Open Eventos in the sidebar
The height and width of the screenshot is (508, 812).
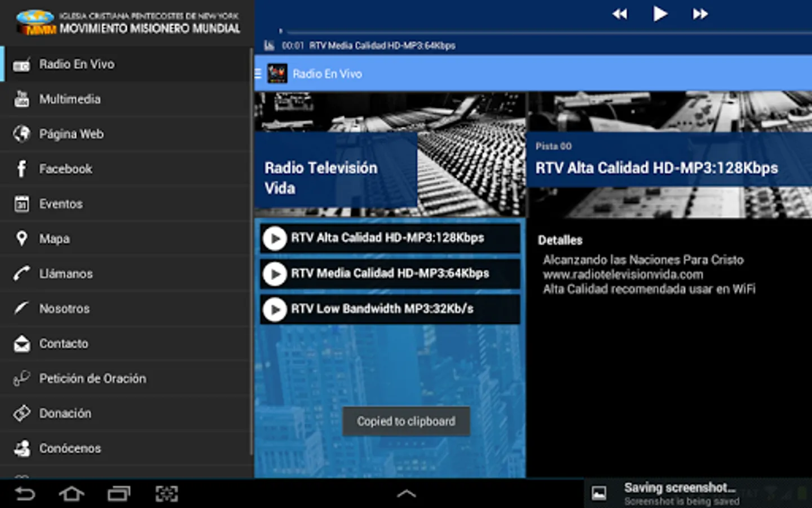(125, 204)
